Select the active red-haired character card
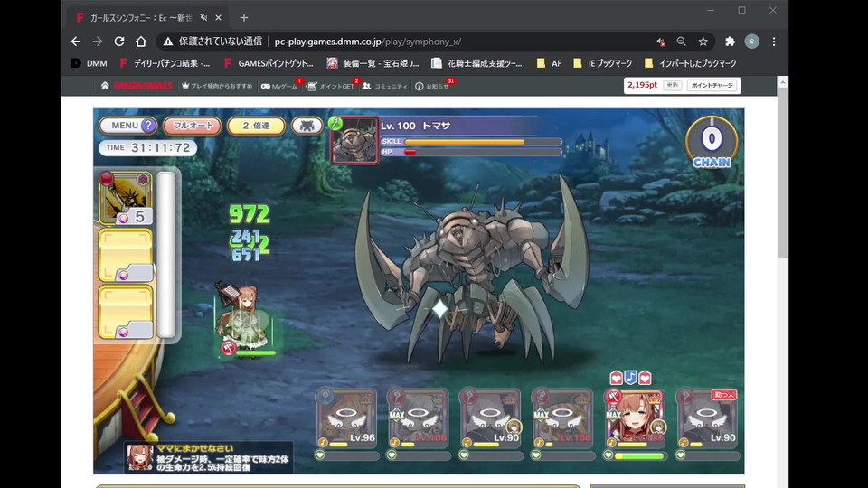The height and width of the screenshot is (488, 868). (635, 418)
